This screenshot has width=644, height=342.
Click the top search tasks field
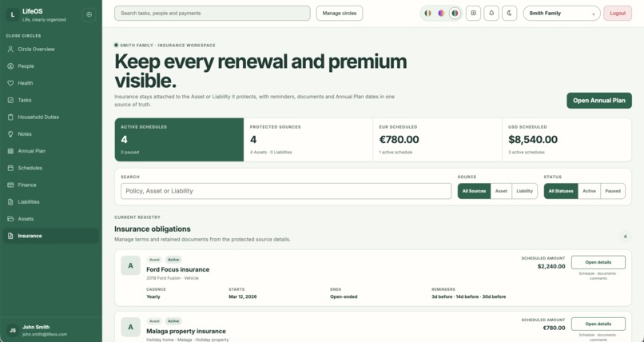tap(213, 13)
